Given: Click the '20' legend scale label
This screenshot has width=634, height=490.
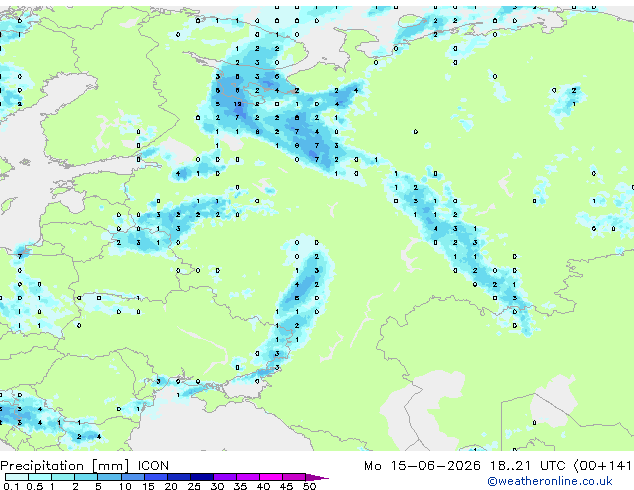Looking at the screenshot, I should [171, 486].
